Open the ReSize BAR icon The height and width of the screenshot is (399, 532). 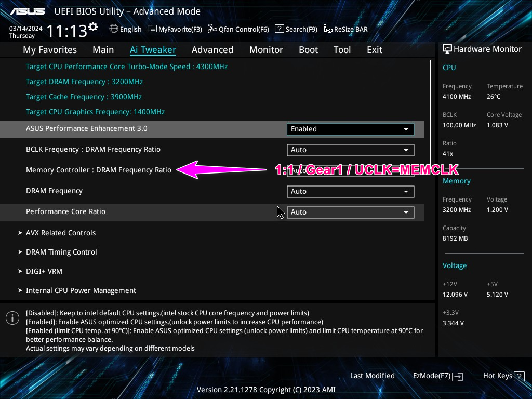(328, 29)
